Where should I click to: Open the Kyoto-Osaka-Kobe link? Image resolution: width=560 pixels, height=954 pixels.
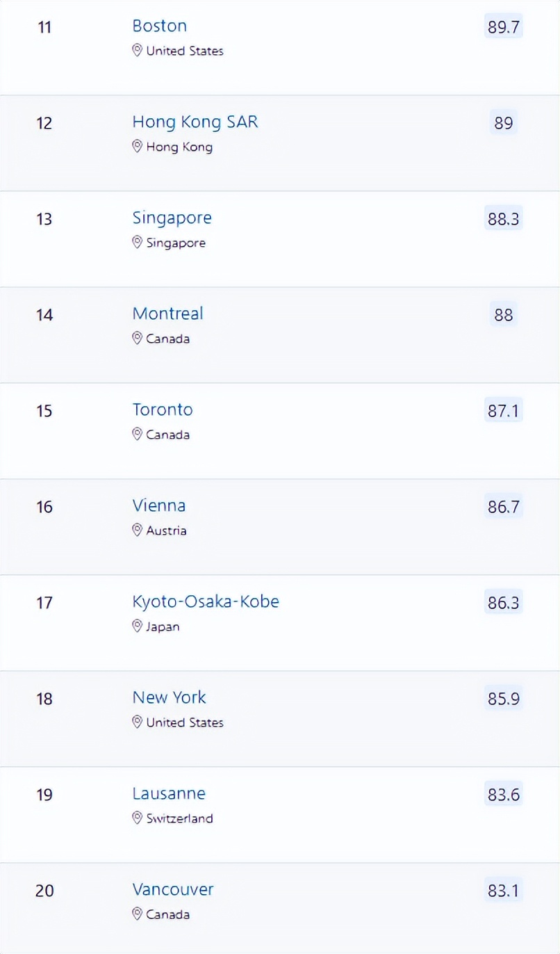coord(206,602)
